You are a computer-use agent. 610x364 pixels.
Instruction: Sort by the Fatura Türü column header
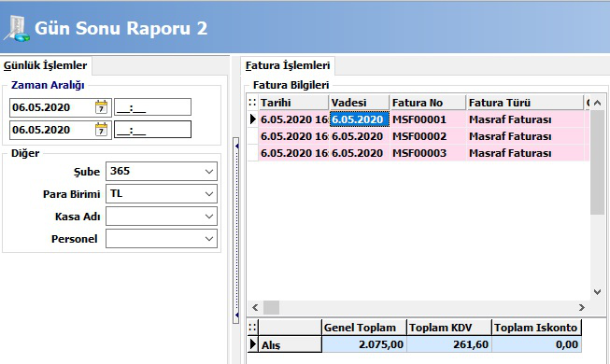click(525, 103)
